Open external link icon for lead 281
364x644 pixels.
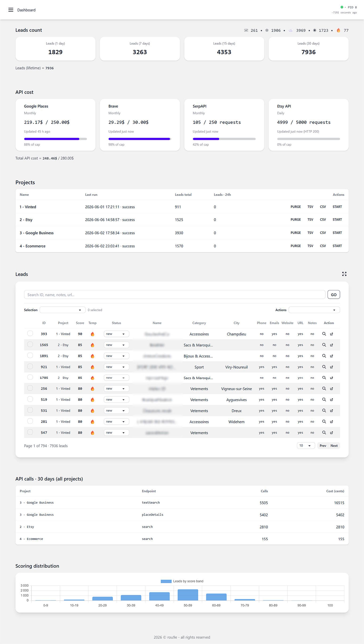pyautogui.click(x=331, y=421)
